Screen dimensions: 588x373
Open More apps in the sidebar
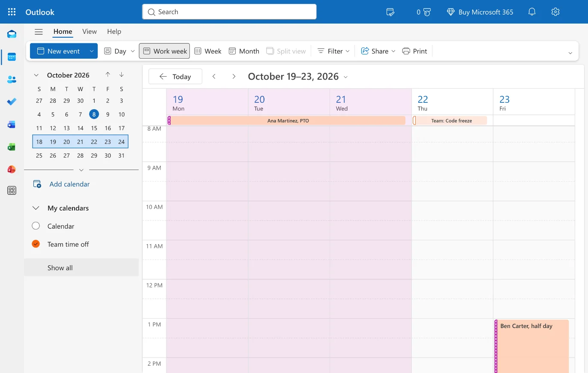[12, 191]
